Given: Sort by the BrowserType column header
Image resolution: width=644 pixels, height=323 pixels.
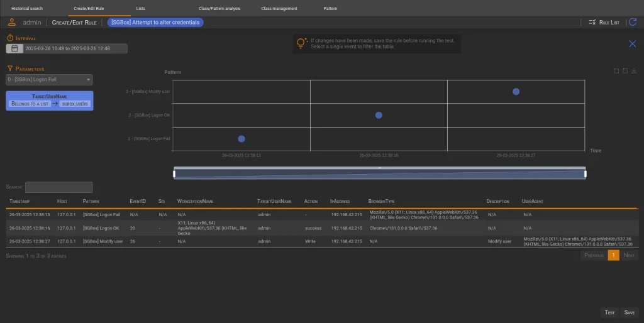Looking at the screenshot, I should [381, 201].
